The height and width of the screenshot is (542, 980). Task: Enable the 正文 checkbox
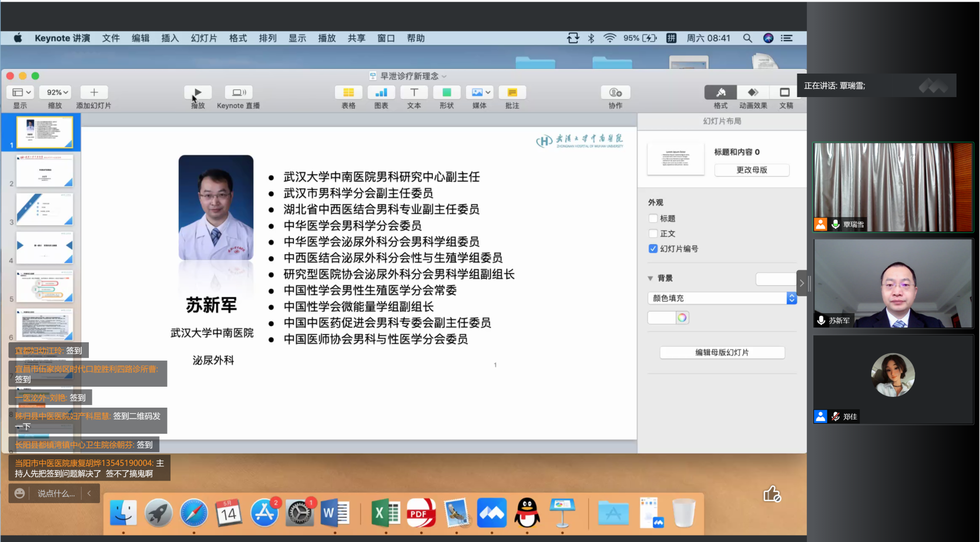(x=653, y=233)
